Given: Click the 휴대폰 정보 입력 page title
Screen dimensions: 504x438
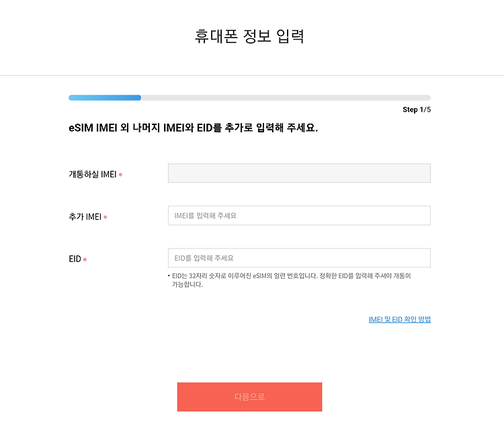Looking at the screenshot, I should point(249,36).
